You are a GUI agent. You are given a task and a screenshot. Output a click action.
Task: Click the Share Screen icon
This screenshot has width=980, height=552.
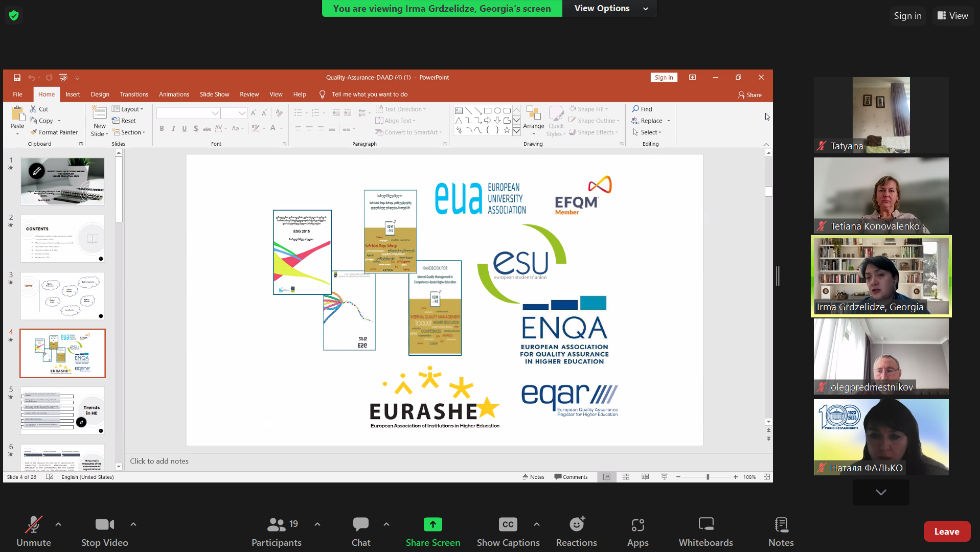[x=432, y=525]
